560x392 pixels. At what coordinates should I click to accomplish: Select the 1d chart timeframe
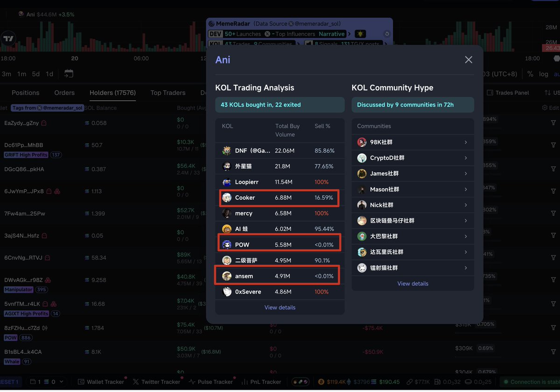tap(49, 74)
